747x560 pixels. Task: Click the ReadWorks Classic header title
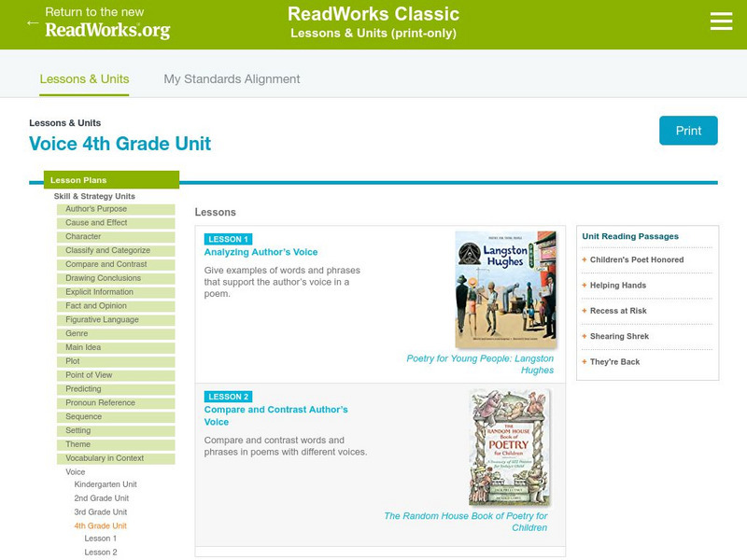click(x=373, y=14)
